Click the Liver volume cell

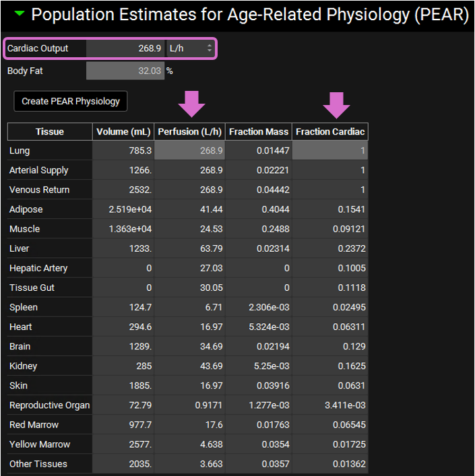click(x=123, y=248)
